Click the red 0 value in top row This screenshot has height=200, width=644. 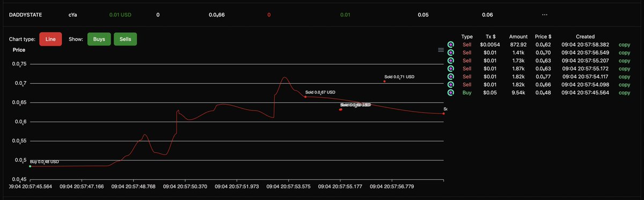[269, 14]
